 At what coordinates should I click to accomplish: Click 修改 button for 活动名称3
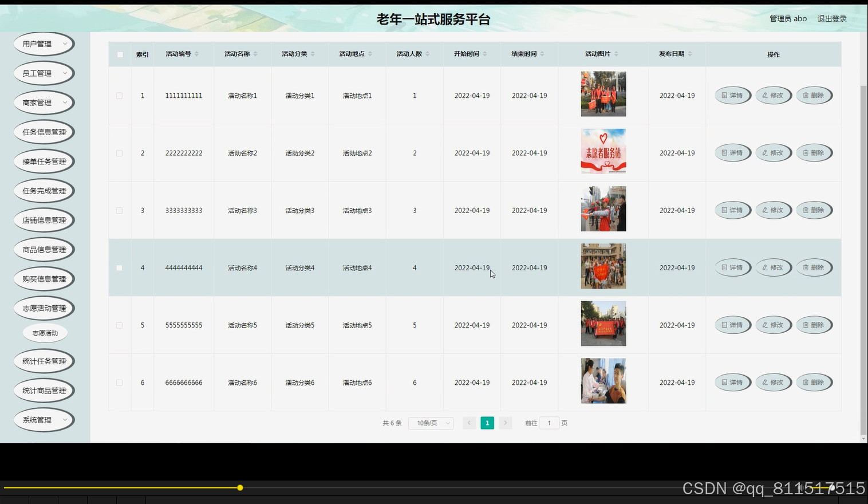pos(773,210)
